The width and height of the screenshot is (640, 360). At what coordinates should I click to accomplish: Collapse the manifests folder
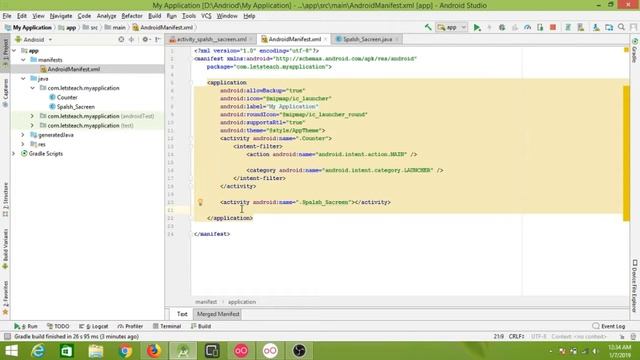tap(23, 60)
